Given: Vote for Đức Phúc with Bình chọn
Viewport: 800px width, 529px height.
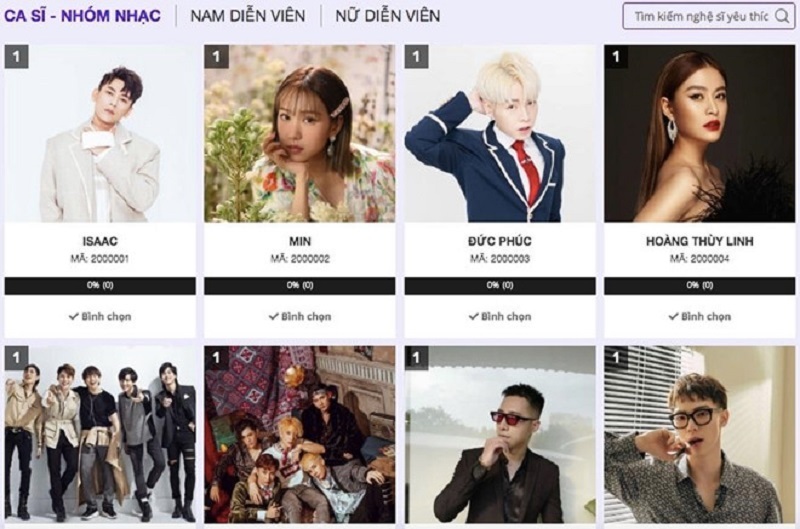Looking at the screenshot, I should tap(500, 316).
